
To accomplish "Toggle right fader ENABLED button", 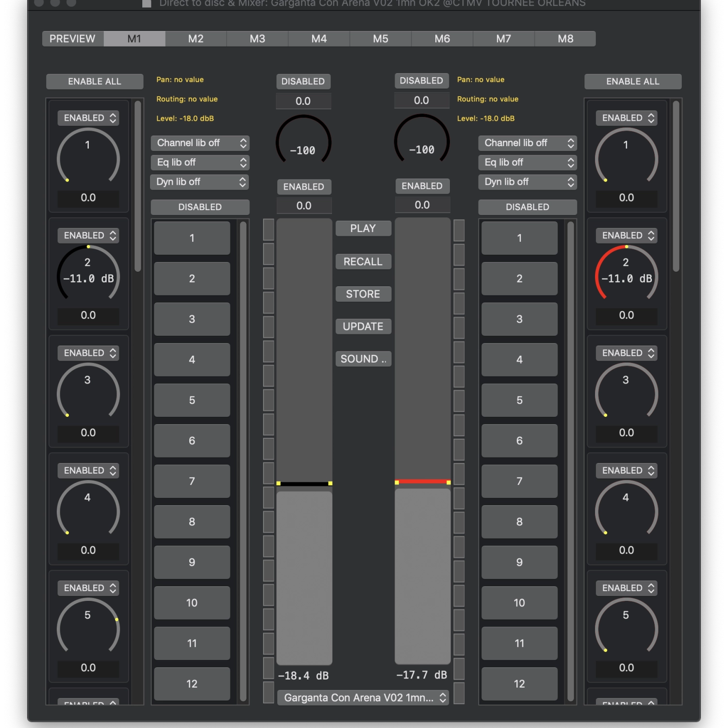I will pyautogui.click(x=422, y=186).
